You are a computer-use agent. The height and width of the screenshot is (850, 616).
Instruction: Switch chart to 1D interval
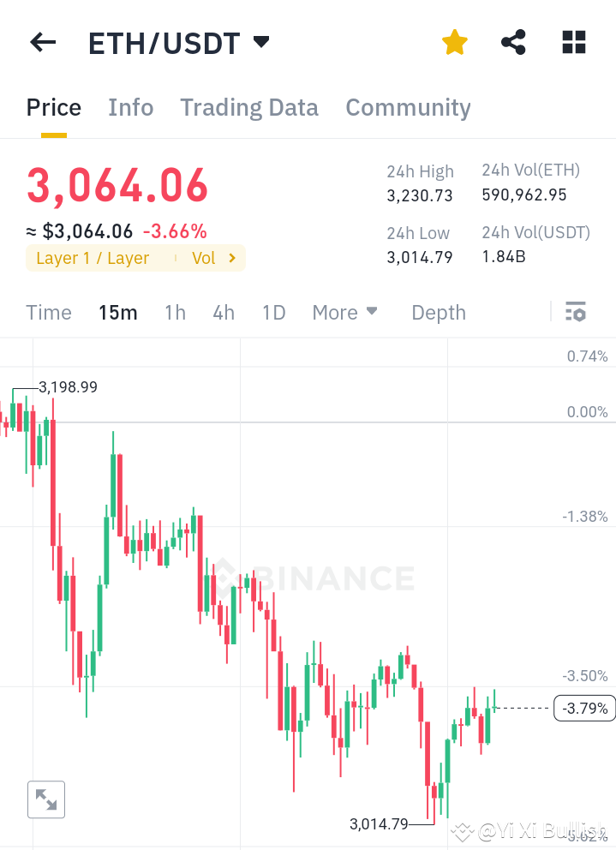coord(273,312)
